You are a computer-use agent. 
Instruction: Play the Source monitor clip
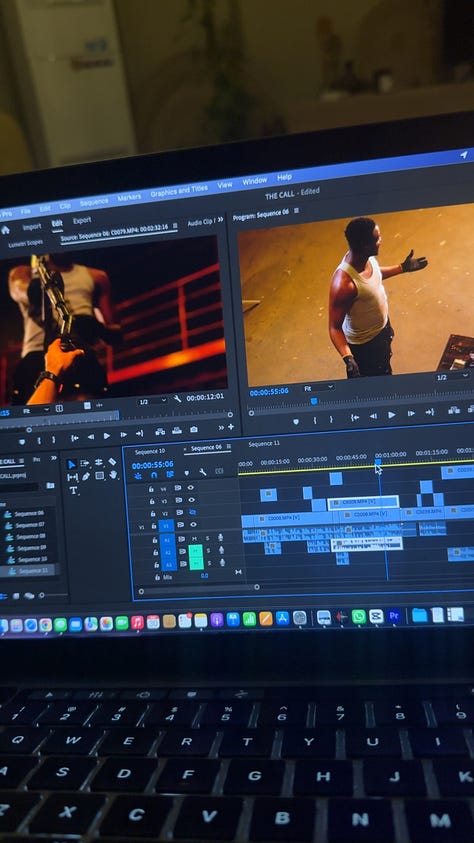[107, 436]
